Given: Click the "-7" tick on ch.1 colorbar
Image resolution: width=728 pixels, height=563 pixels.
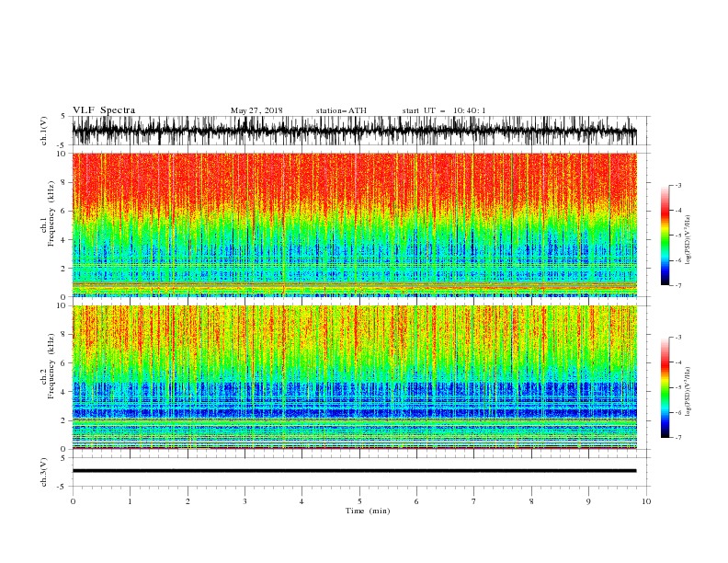Looking at the screenshot, I should [677, 285].
